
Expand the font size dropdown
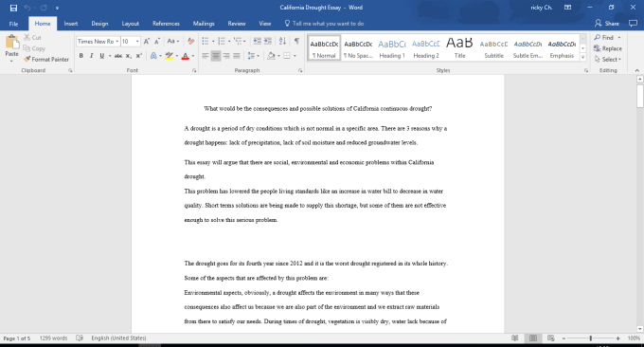point(137,41)
